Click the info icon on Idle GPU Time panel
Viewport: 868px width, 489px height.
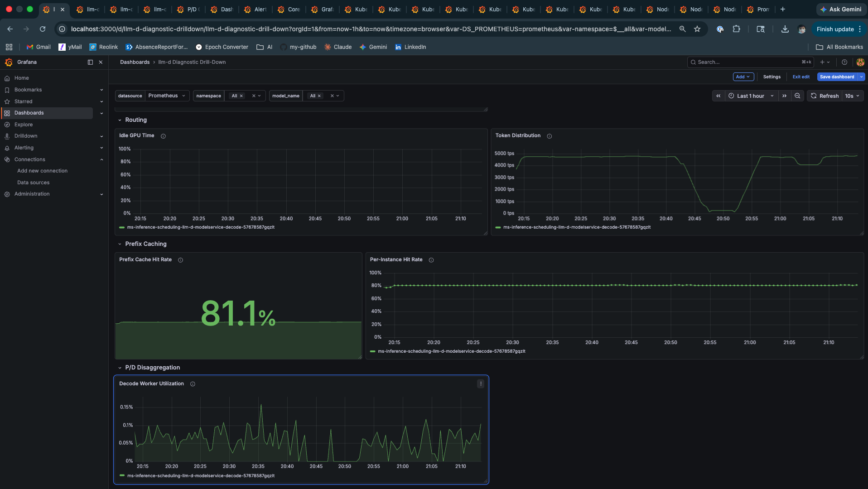[163, 135]
